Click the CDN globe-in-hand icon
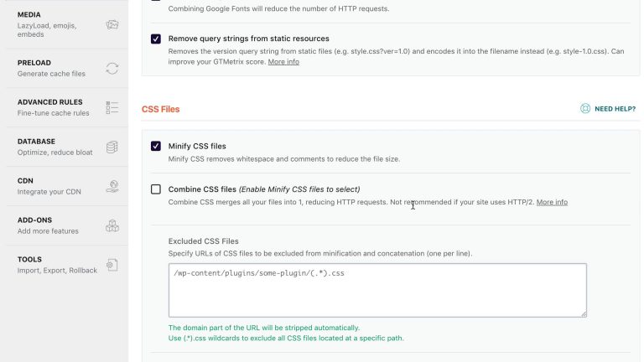This screenshot has height=362, width=644. [112, 186]
